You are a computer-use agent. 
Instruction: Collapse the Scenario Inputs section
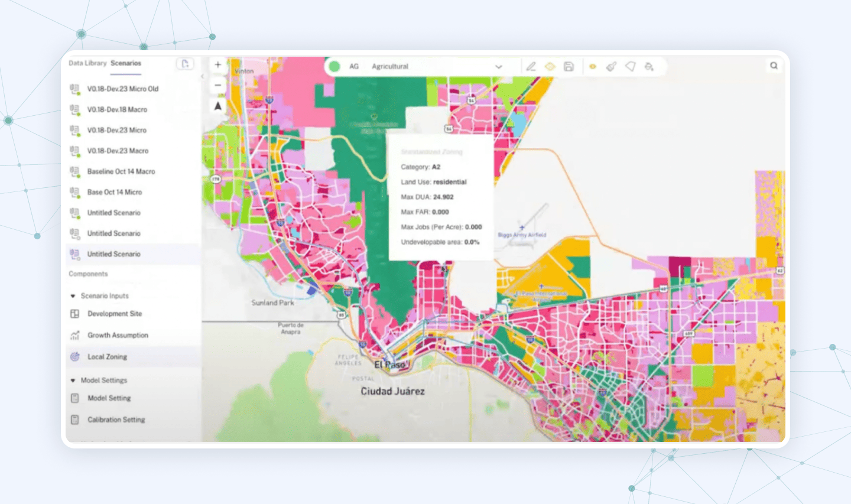(73, 296)
